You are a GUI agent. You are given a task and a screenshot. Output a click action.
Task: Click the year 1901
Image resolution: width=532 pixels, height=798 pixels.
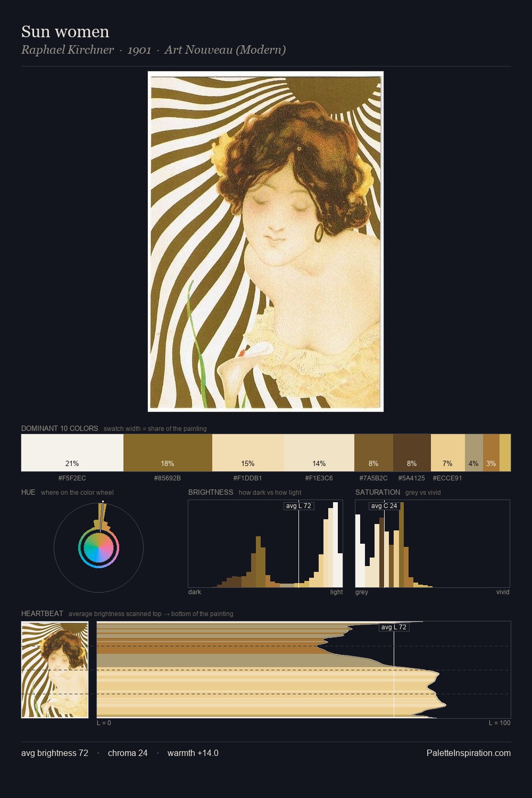coord(139,50)
